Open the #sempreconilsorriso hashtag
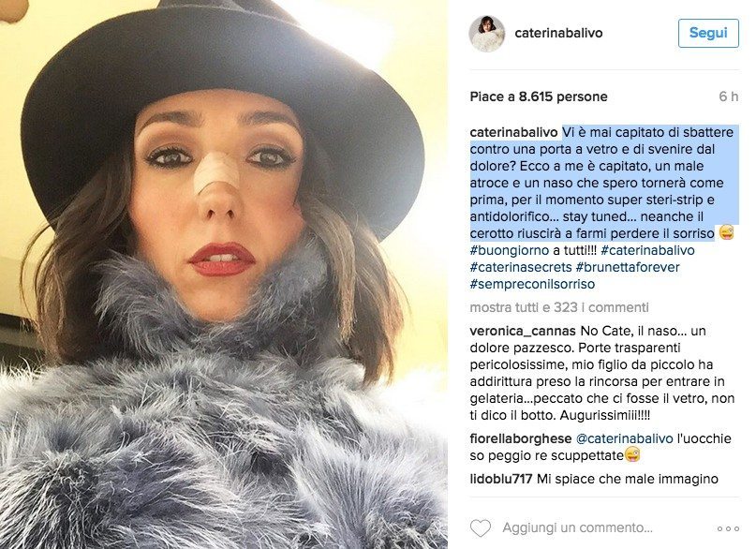 click(x=532, y=284)
